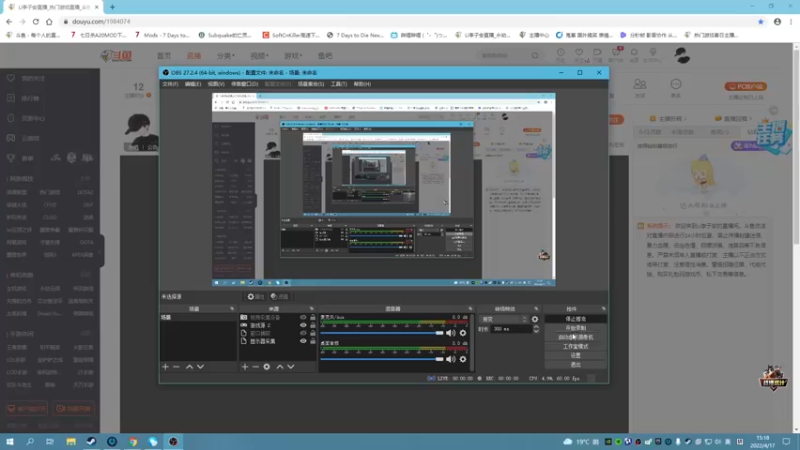The width and height of the screenshot is (800, 450).
Task: Mute the desktop audio speaker icon
Action: pos(451,359)
